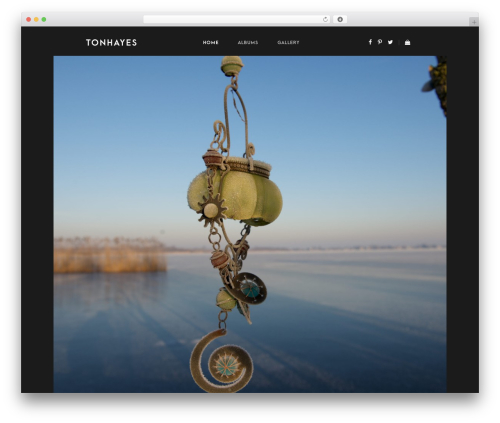Close the browser window with red button
500x423 pixels.
tap(29, 19)
